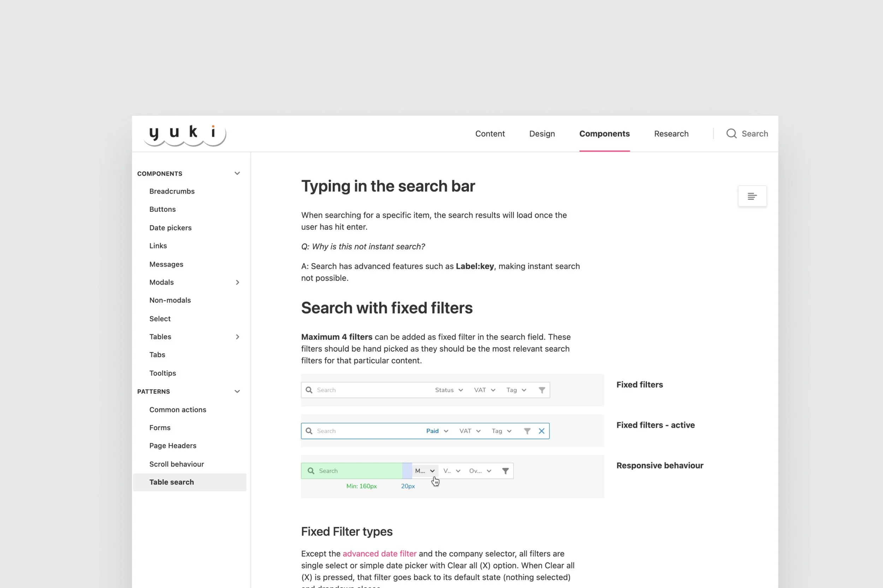The width and height of the screenshot is (883, 588).
Task: Open Breadcrumbs in sidebar
Action: tap(172, 191)
